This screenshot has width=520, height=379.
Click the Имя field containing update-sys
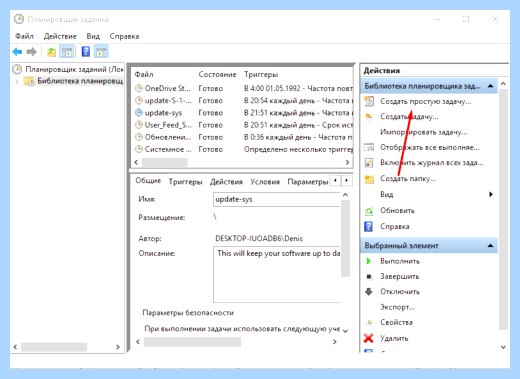(276, 199)
